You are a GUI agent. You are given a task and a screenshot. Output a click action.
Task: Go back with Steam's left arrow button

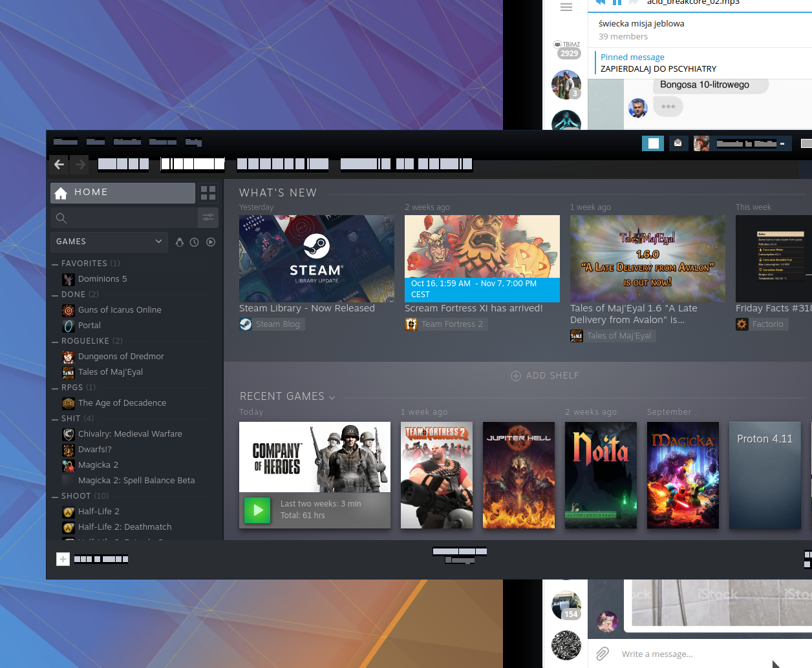click(59, 165)
